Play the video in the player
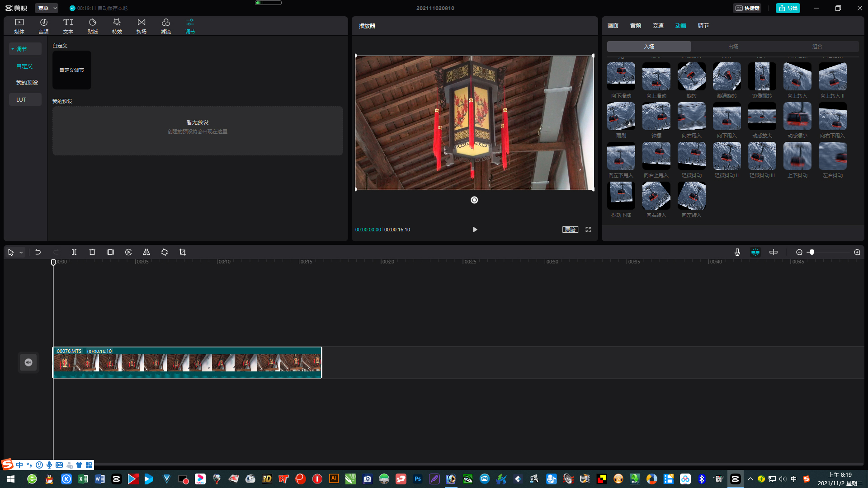868x488 pixels. tap(475, 230)
